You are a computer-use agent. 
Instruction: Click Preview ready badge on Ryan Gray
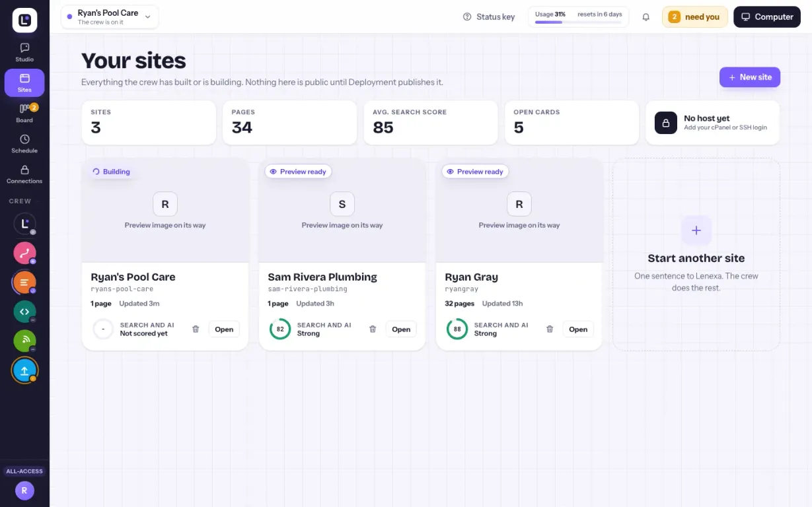[x=475, y=172]
